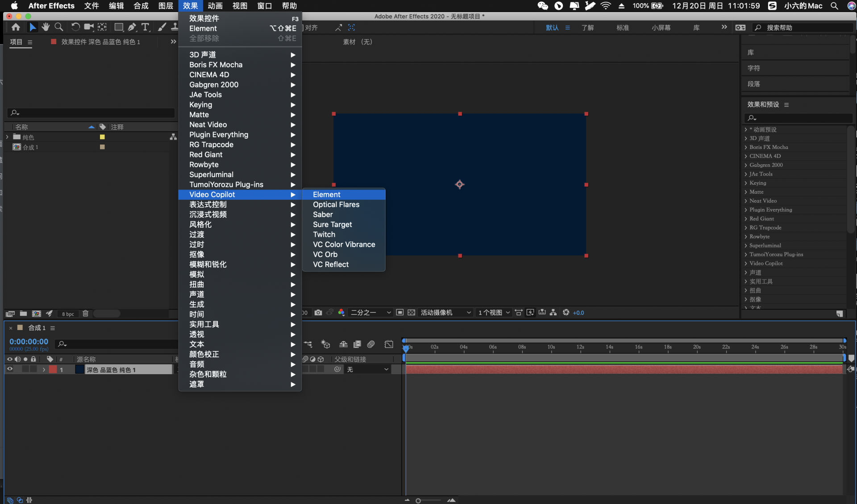Expand the 纯色 folder in project panel
The width and height of the screenshot is (857, 504).
(7, 137)
